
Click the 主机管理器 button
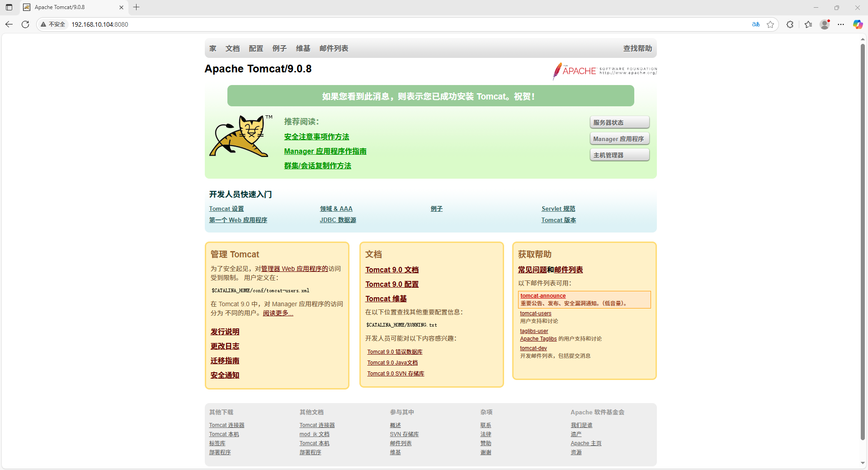[619, 155]
